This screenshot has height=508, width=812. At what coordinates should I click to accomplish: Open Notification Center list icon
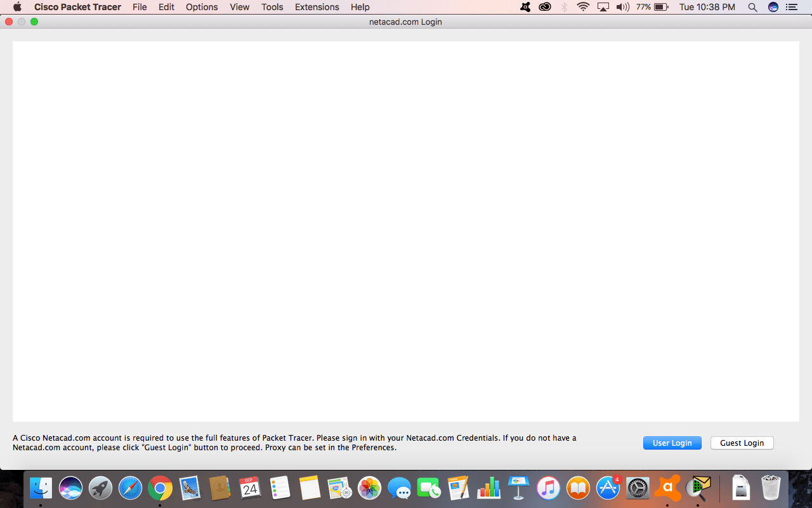point(791,7)
